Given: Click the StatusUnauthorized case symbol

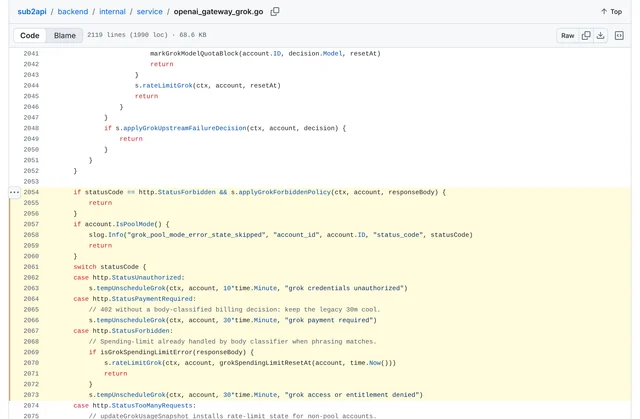Looking at the screenshot, I should (x=146, y=277).
